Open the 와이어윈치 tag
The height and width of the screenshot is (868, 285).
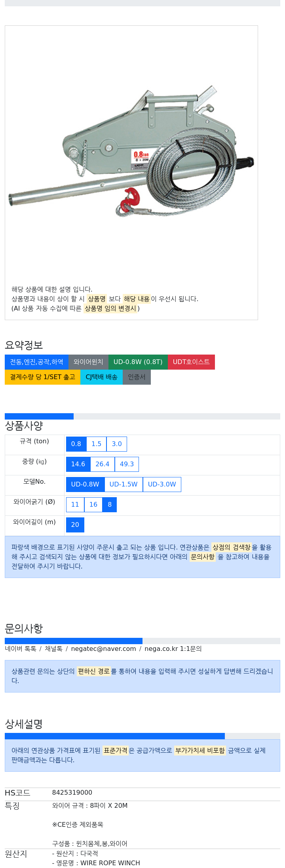pyautogui.click(x=88, y=362)
